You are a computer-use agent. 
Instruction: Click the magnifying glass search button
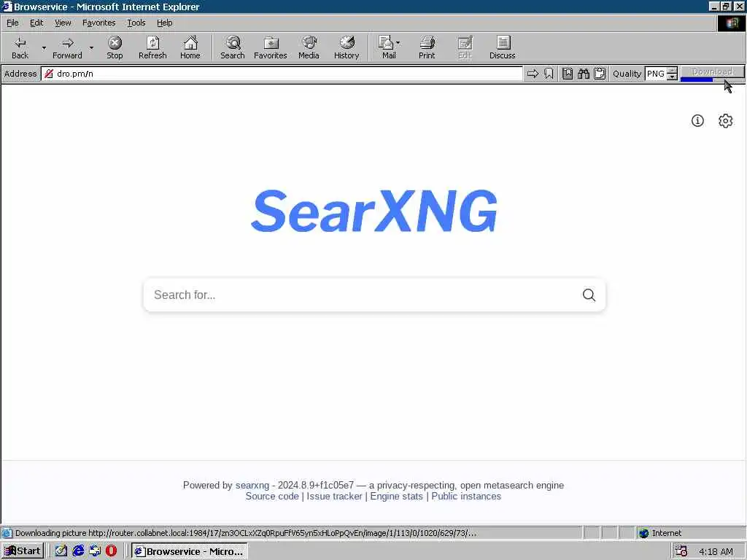589,295
